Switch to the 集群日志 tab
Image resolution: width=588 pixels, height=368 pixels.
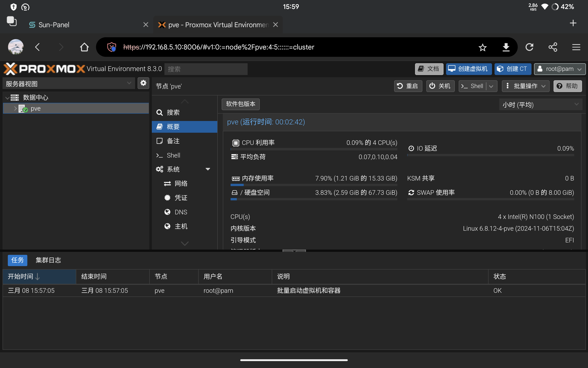(x=48, y=260)
